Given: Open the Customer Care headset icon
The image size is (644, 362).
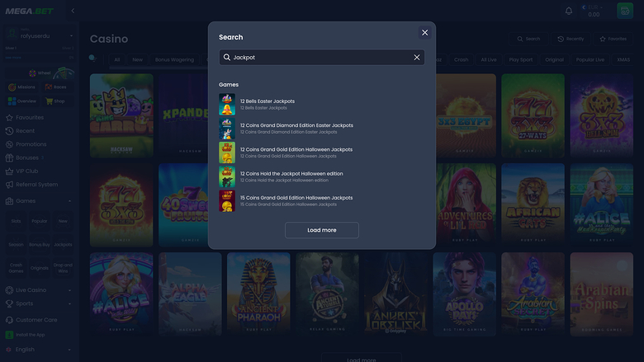Looking at the screenshot, I should point(10,320).
